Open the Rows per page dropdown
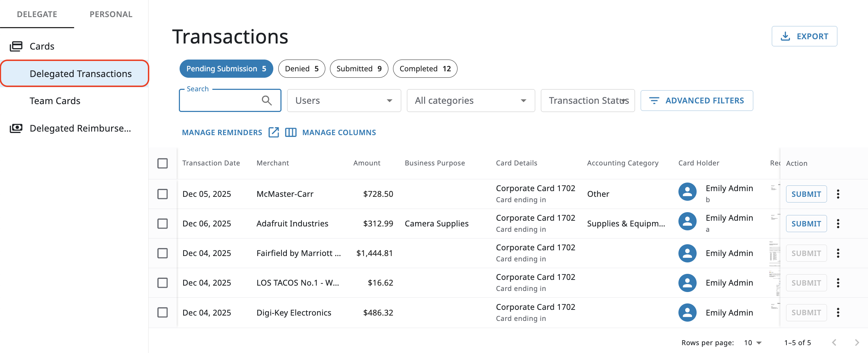The width and height of the screenshot is (868, 353). pyautogui.click(x=753, y=343)
